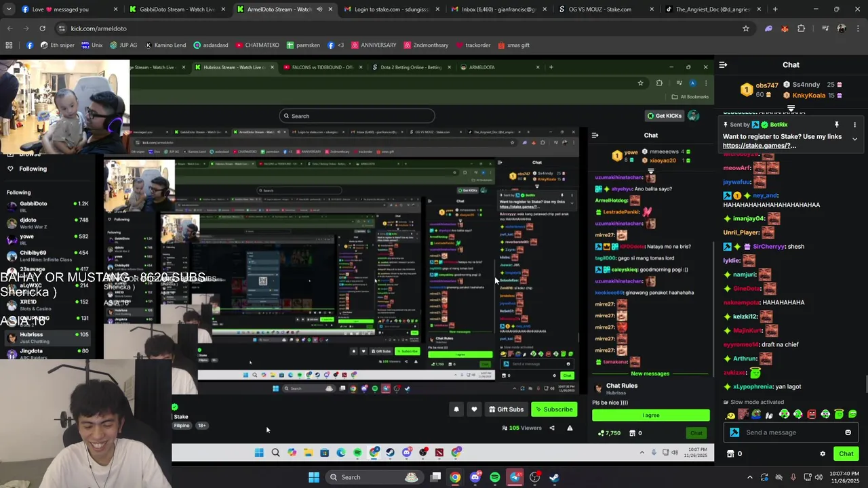The image size is (868, 488).
Task: Open the tab search dropdown
Action: [9, 9]
